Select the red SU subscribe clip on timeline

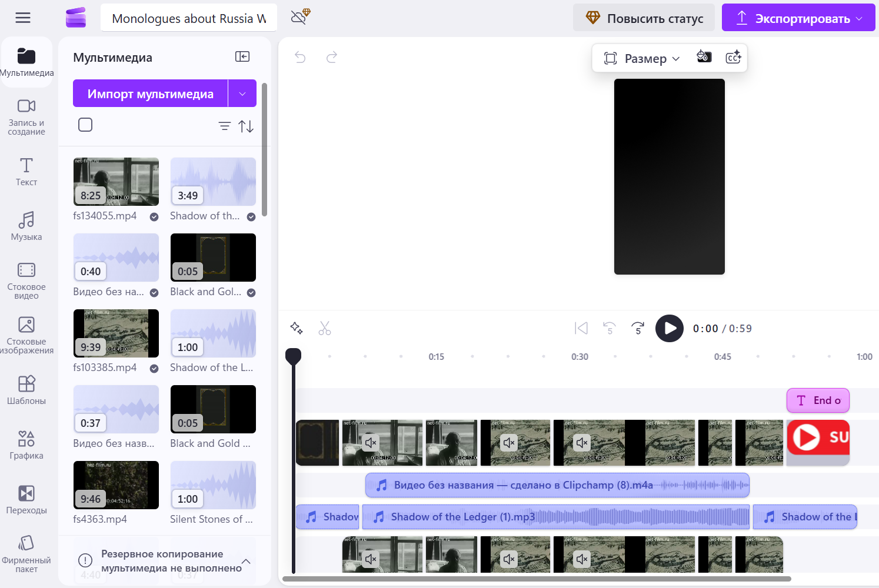click(818, 442)
